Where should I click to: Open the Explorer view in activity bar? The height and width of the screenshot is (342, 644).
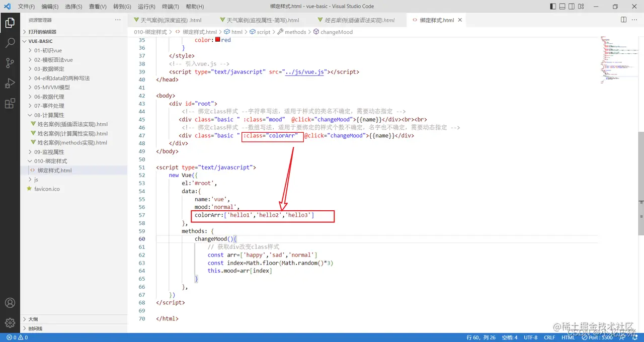(10, 23)
